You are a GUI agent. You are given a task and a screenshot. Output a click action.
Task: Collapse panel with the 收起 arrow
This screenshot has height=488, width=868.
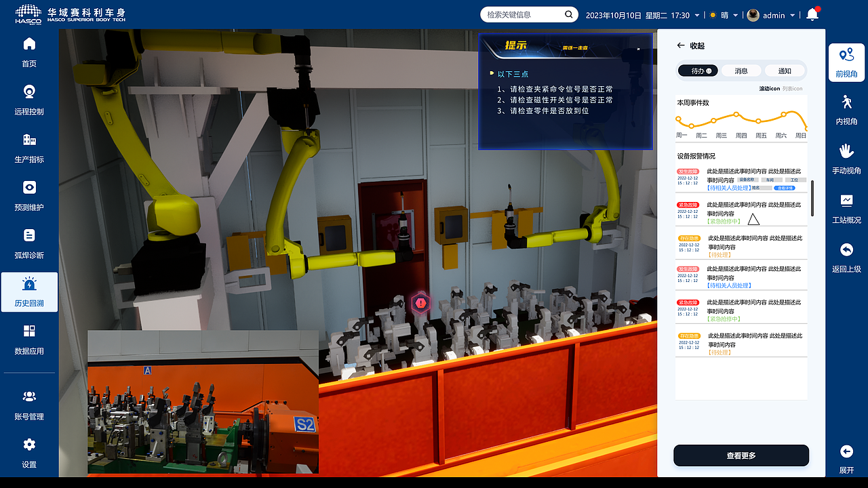click(681, 45)
